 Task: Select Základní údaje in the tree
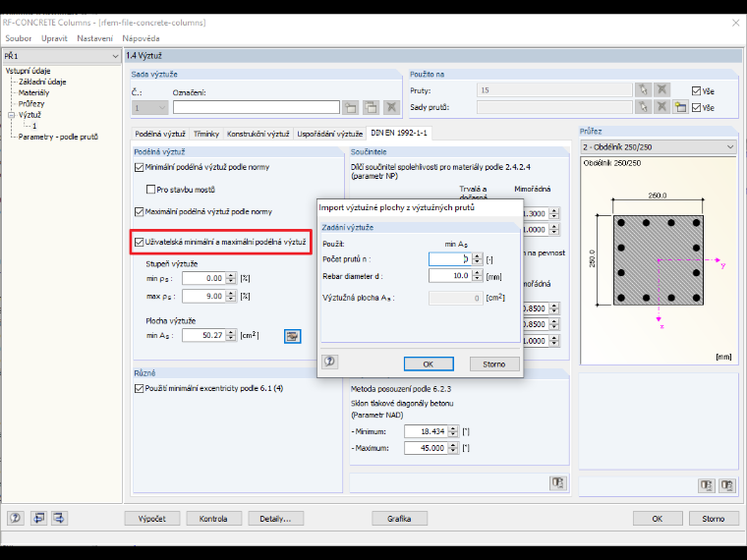pos(42,82)
